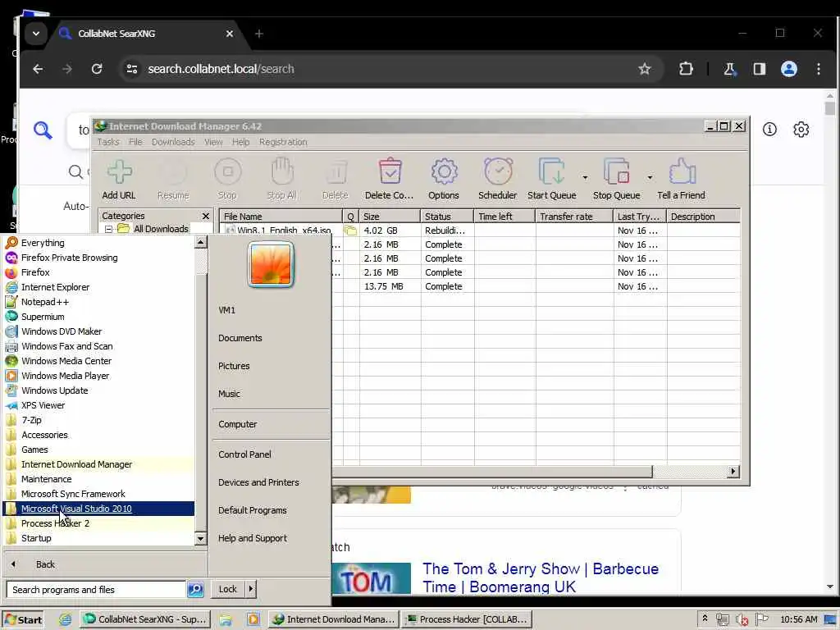Open Windows Media Player from Start menu
This screenshot has width=840, height=630.
[99, 376]
